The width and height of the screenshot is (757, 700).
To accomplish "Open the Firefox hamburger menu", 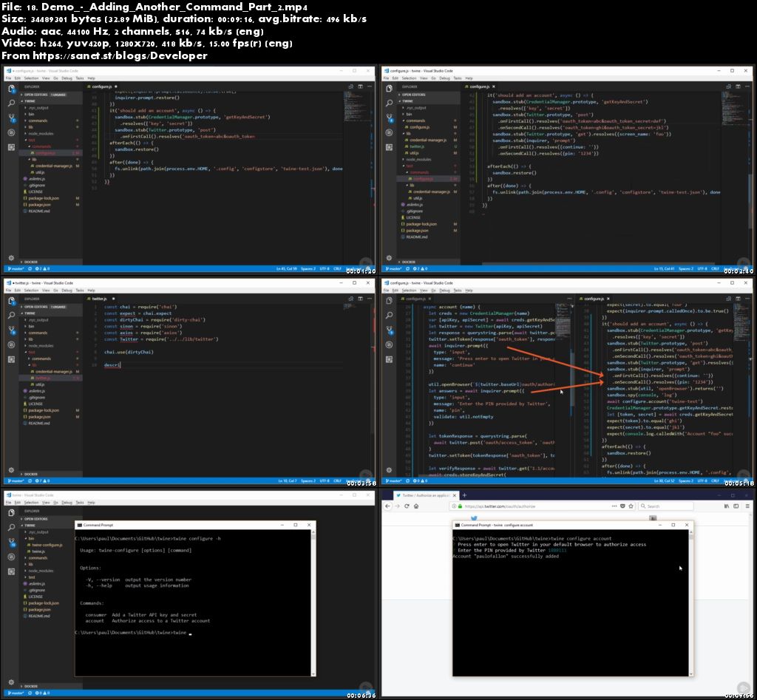I will (x=747, y=506).
